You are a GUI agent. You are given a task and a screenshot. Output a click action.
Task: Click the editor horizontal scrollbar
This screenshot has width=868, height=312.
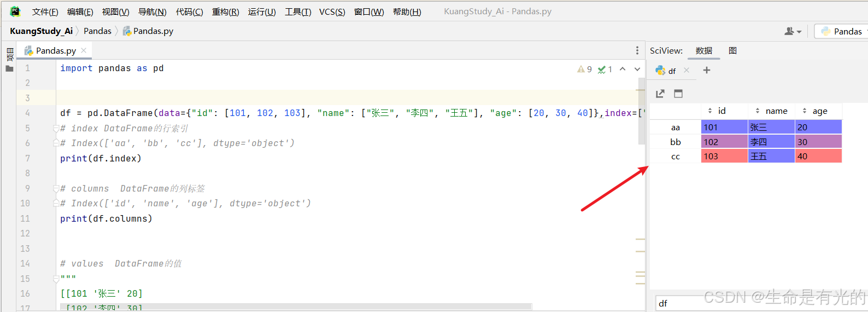point(296,307)
